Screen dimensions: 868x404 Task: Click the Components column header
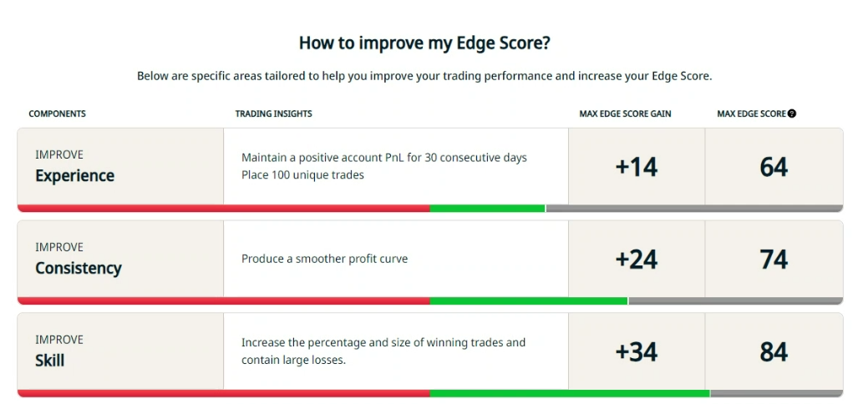coord(57,114)
